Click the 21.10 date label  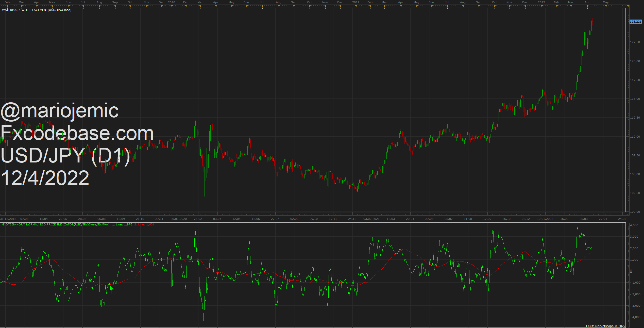point(140,219)
